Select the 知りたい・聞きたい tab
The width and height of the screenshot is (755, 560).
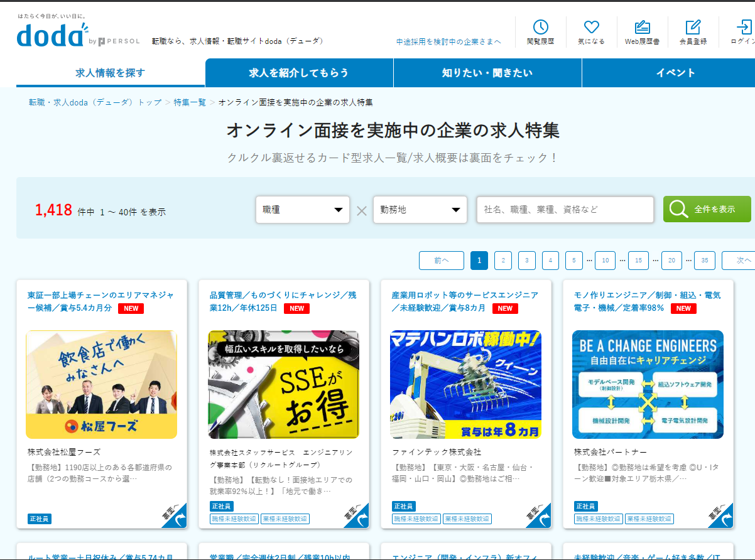[x=487, y=73]
